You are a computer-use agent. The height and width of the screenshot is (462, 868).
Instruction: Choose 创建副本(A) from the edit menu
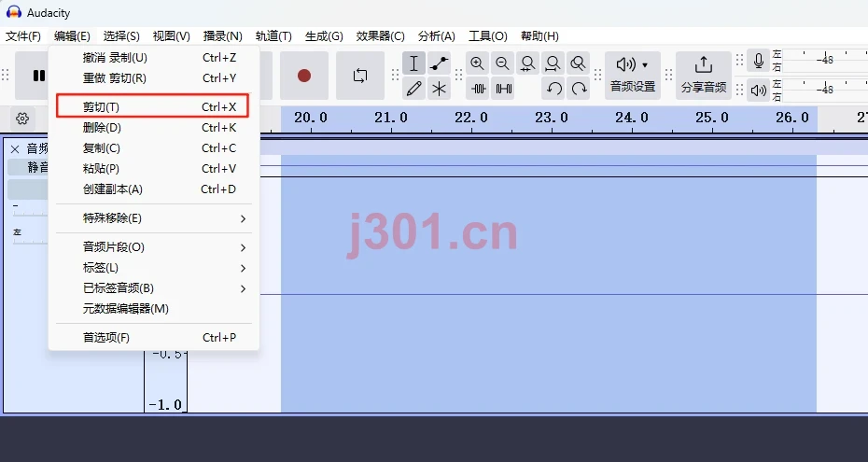click(x=154, y=189)
